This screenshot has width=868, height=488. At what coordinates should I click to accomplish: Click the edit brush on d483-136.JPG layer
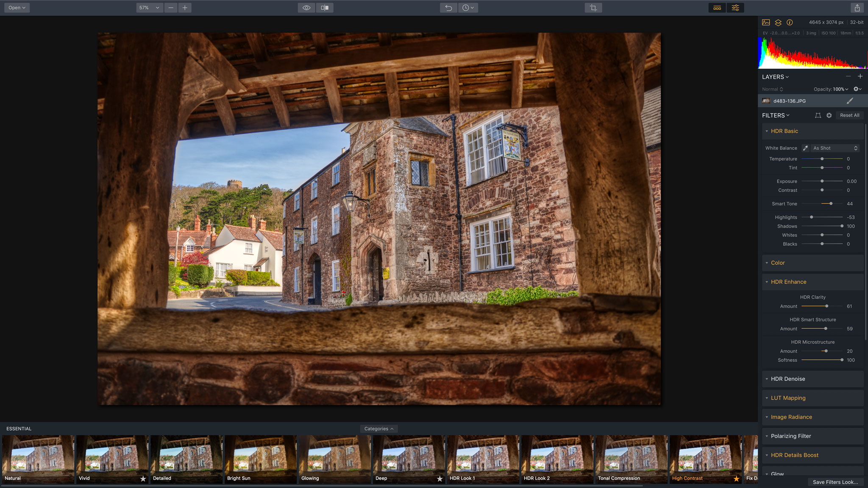pyautogui.click(x=850, y=100)
